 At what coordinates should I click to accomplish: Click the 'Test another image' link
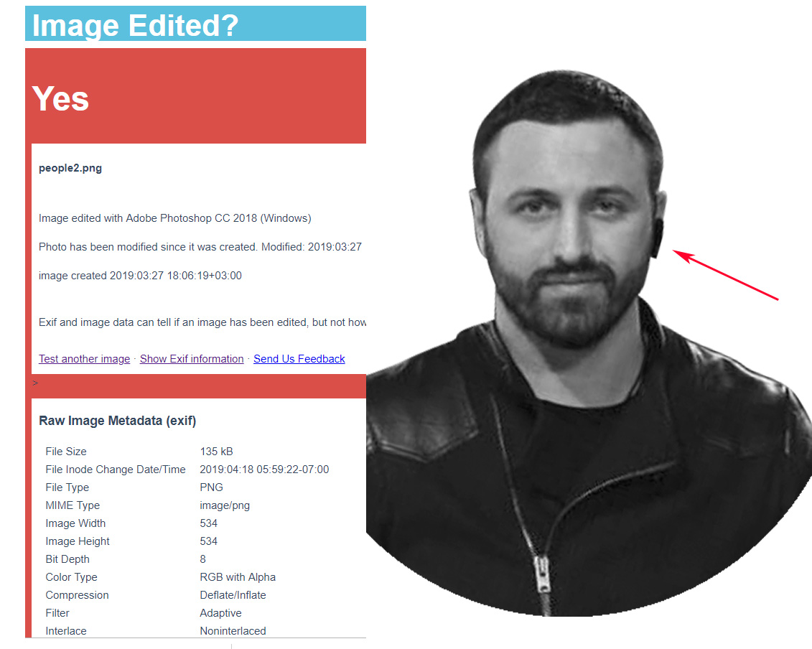(85, 359)
